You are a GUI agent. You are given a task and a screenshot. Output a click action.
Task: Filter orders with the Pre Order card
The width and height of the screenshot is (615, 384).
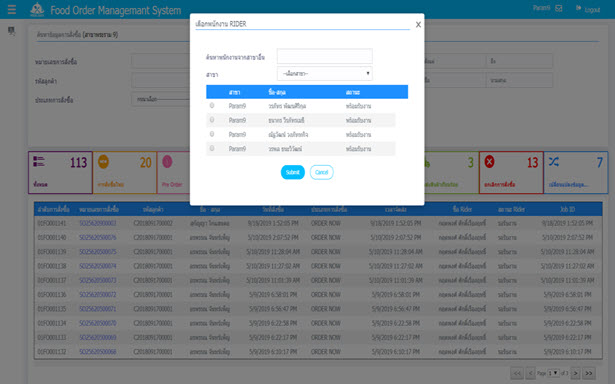pos(174,173)
